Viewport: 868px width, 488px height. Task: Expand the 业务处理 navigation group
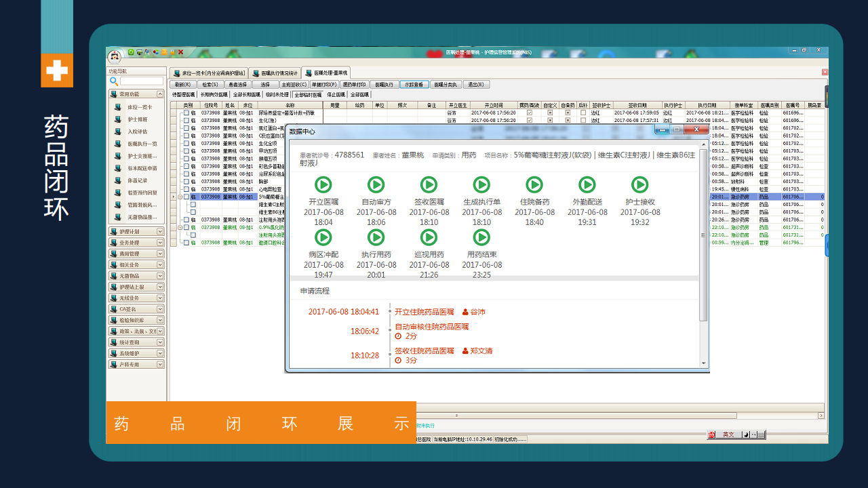click(160, 243)
